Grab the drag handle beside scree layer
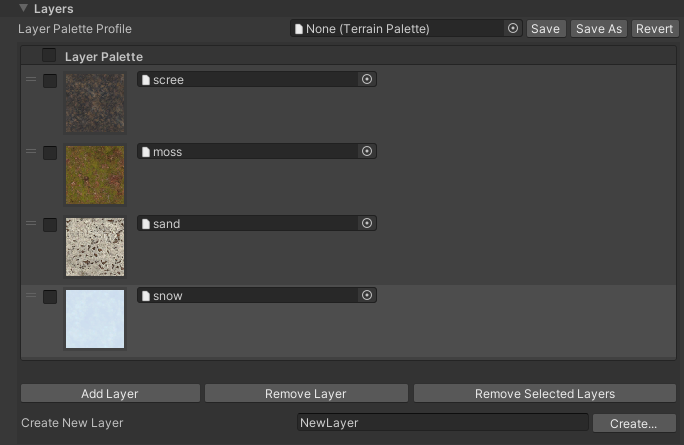This screenshot has width=684, height=445. tap(30, 80)
